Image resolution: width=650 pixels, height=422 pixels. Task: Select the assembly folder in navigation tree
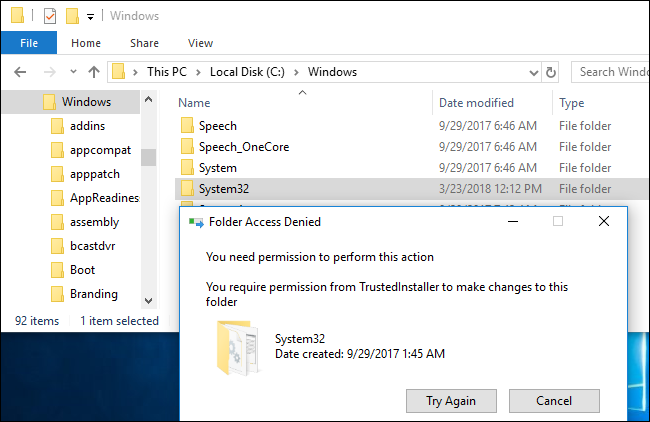94,222
